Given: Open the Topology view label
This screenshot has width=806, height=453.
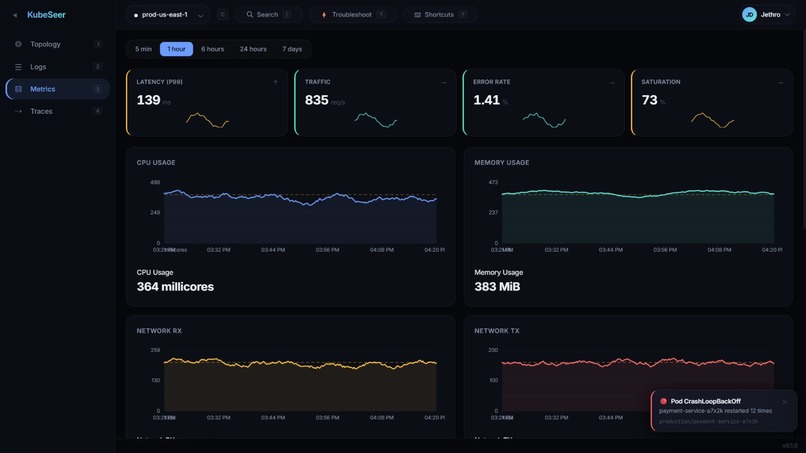Looking at the screenshot, I should tap(45, 44).
